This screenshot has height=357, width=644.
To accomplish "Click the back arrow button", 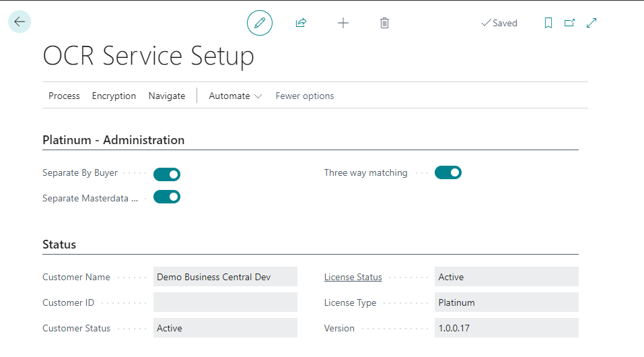I will pyautogui.click(x=20, y=22).
